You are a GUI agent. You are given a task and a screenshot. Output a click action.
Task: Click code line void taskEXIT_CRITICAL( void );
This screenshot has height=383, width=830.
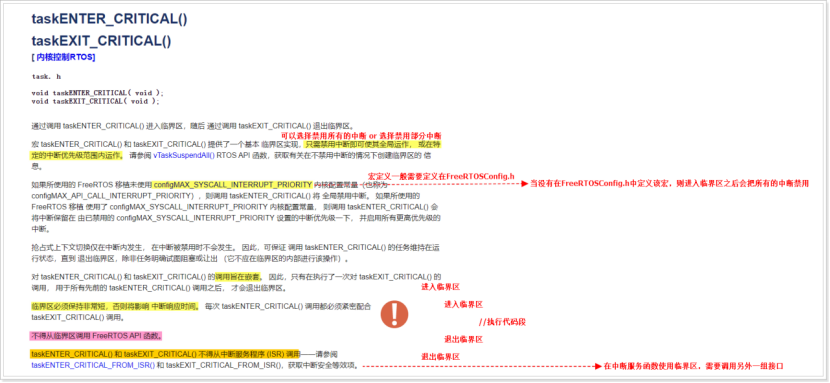(x=95, y=101)
